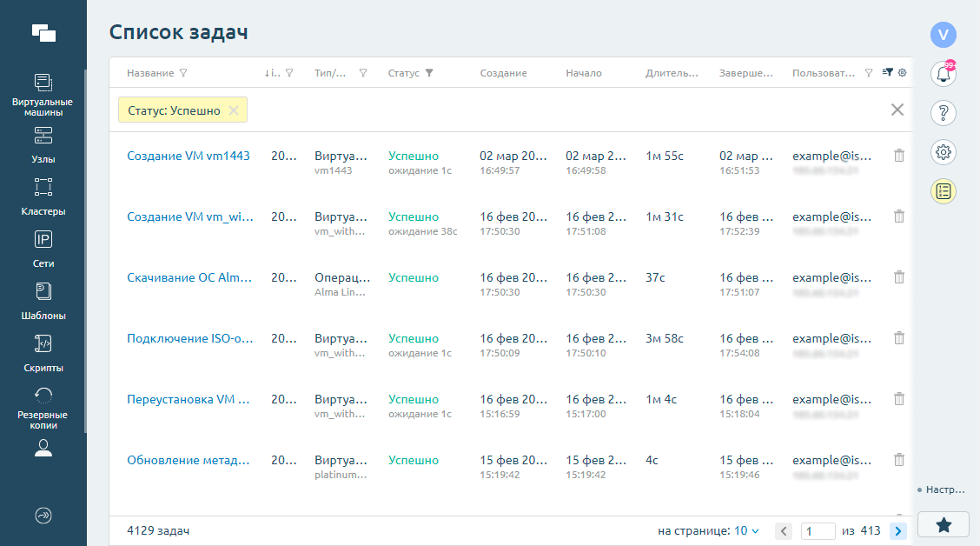Screen dimensions: 980x546
Task: Open the Пользователь column filter
Action: (869, 73)
